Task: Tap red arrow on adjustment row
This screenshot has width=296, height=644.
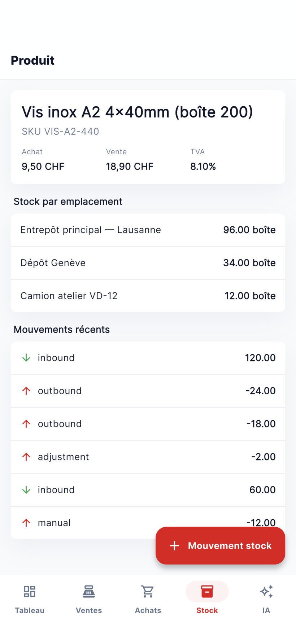Action: point(26,457)
